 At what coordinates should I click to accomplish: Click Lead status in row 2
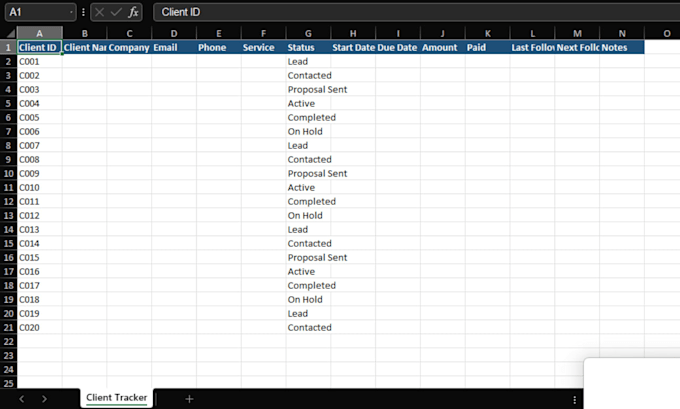[308, 61]
